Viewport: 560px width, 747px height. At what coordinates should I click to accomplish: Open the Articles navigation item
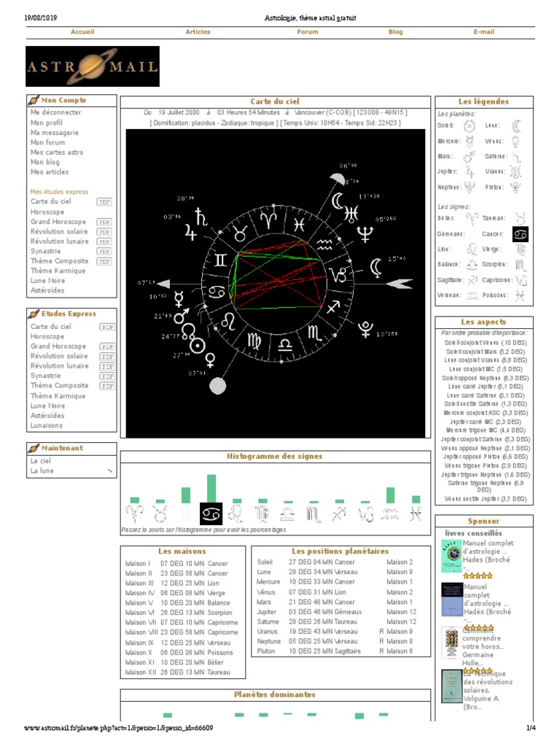click(198, 32)
